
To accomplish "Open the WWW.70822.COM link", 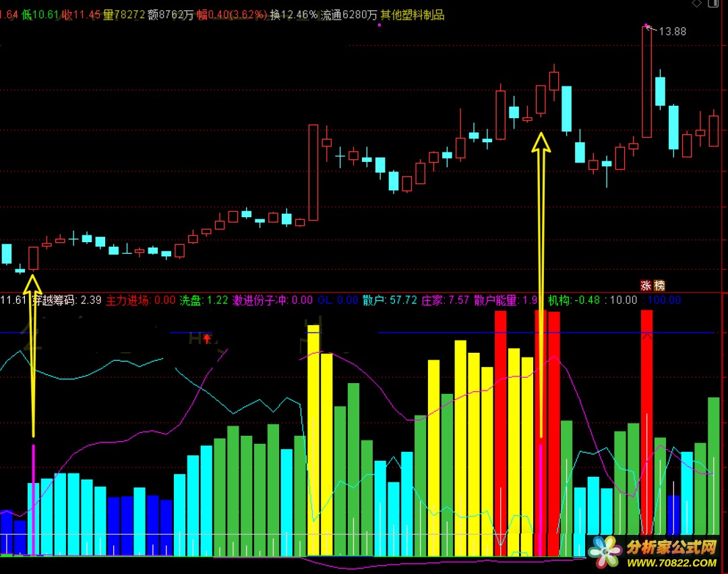I will (672, 563).
